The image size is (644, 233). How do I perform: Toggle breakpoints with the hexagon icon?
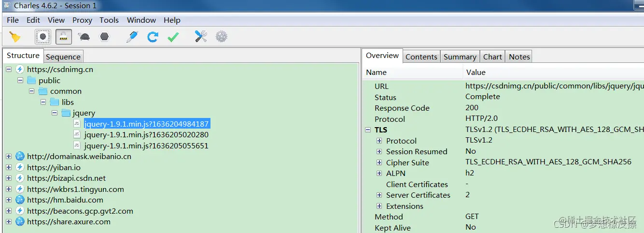click(x=104, y=37)
